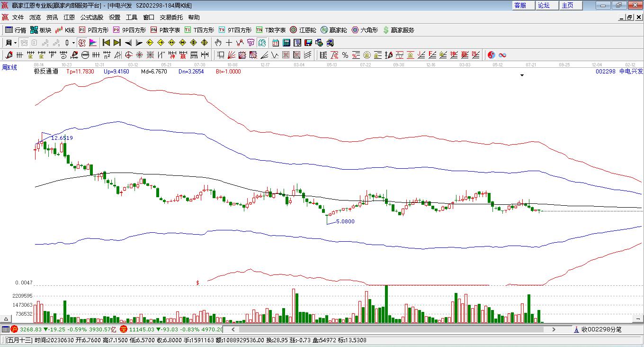Open the 行情 market quotes view
Viewport: 644px width, 347px height.
click(x=15, y=30)
